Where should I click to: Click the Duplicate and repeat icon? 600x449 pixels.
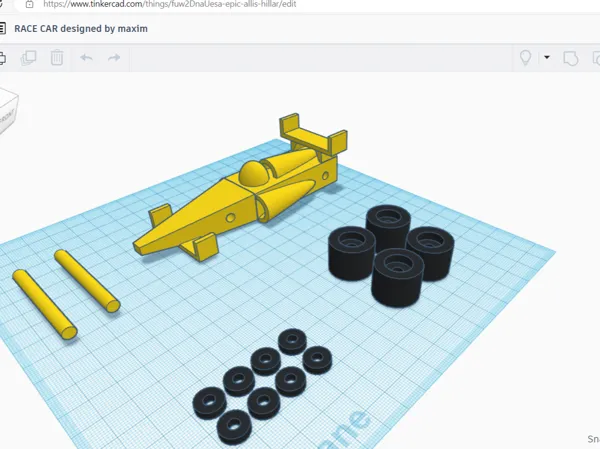[x=29, y=58]
